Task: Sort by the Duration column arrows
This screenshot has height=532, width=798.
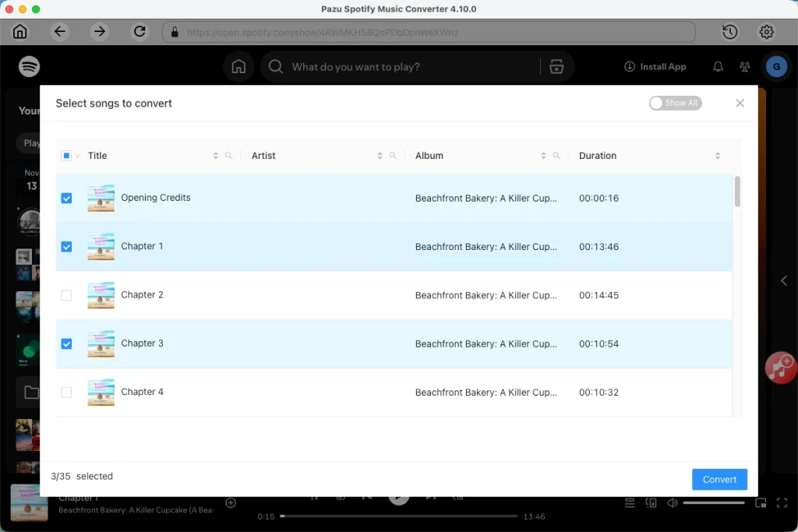Action: tap(718, 156)
